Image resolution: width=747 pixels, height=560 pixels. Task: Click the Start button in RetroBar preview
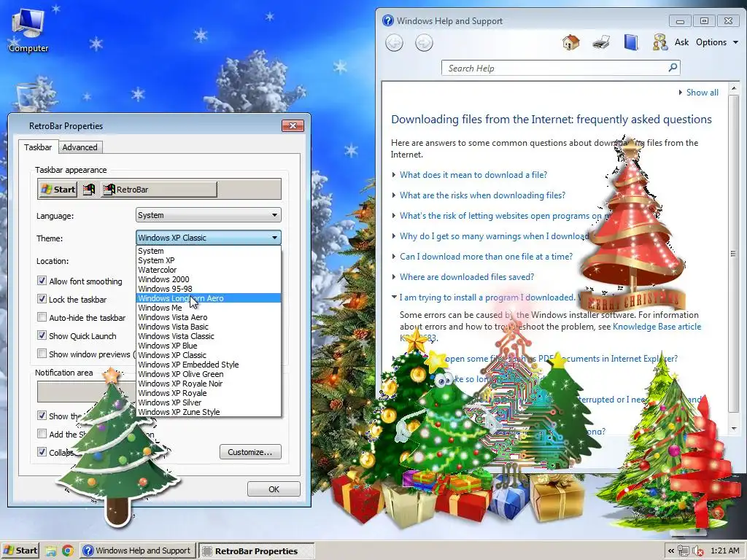coord(58,190)
